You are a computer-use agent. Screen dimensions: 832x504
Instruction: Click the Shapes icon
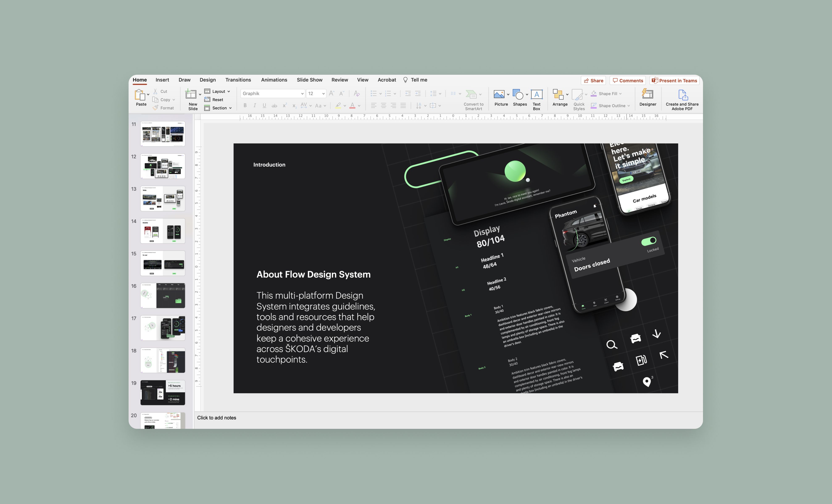(518, 94)
